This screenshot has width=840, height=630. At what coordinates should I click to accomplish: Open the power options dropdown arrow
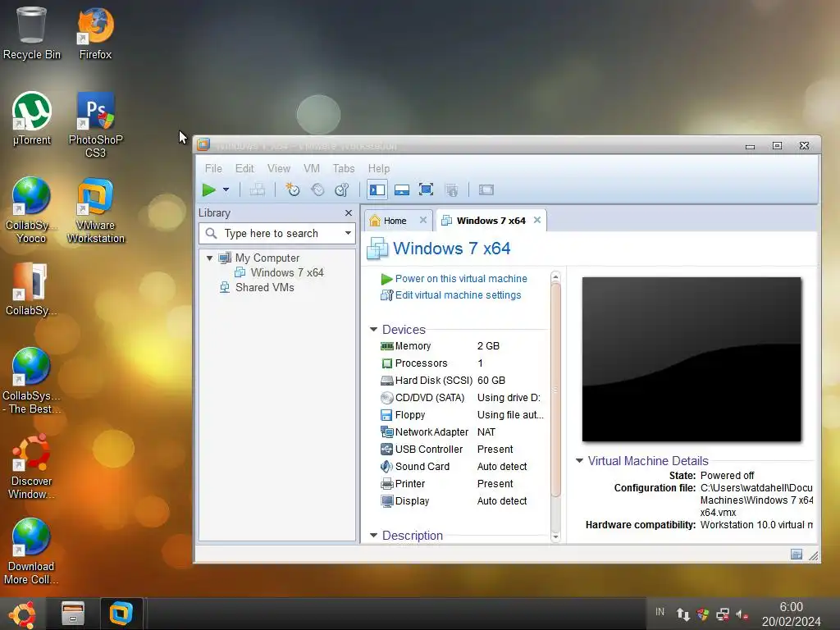[x=226, y=189]
